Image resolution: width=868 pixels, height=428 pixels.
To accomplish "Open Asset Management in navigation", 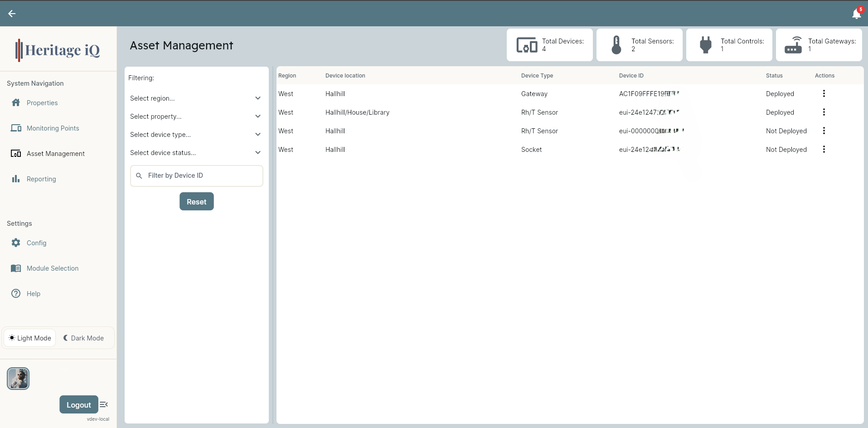I will [56, 154].
